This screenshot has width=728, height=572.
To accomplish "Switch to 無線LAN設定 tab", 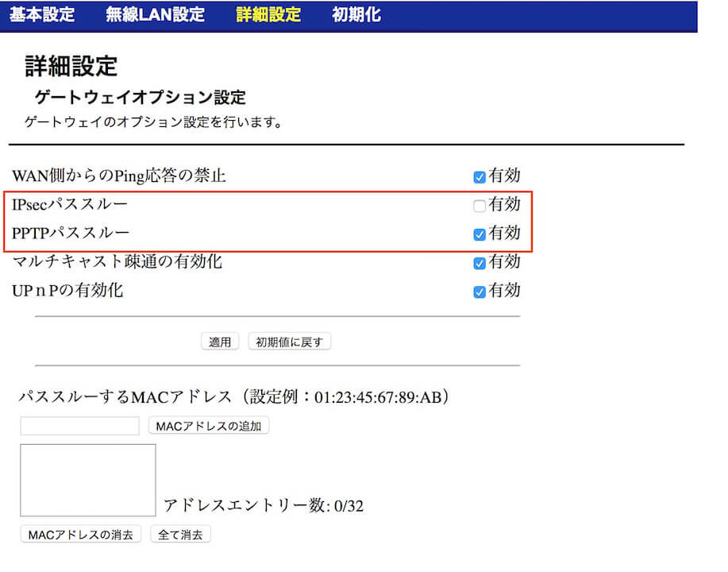I will 155,14.
